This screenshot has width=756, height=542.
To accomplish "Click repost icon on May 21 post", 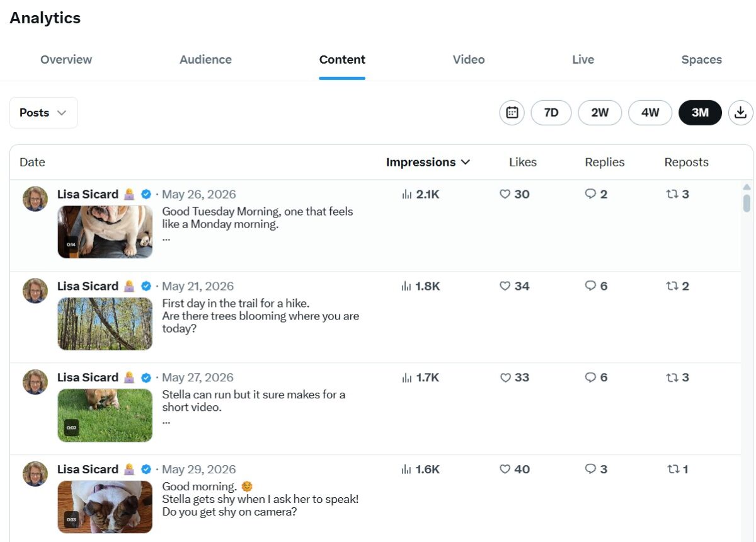I will [x=672, y=287].
